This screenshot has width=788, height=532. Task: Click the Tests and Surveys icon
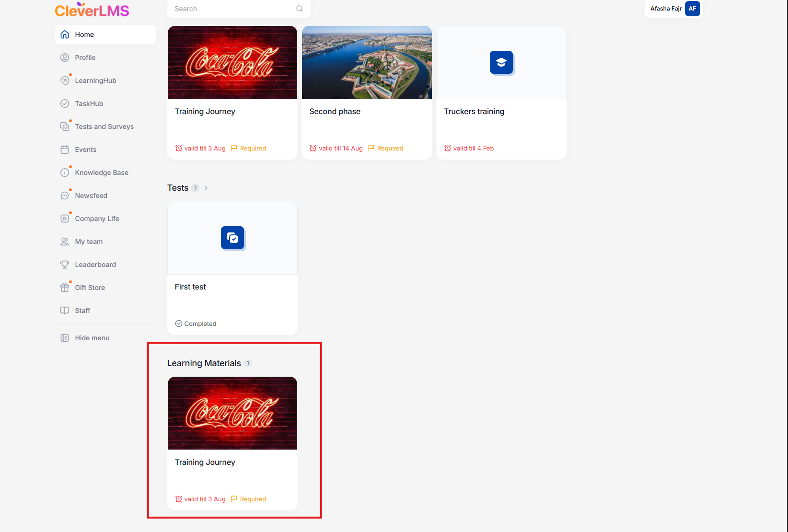[x=65, y=127]
